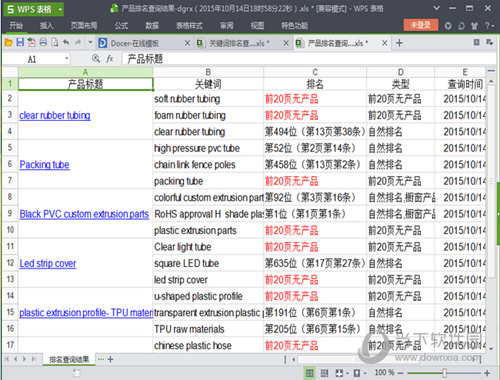Switch to normal view in status bar
Screen dimensions: 500x380
[310, 373]
